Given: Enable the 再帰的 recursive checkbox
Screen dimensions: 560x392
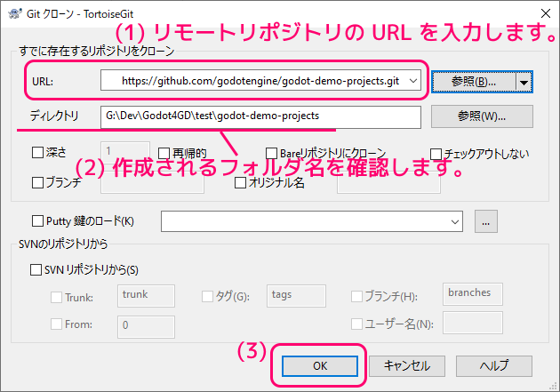Looking at the screenshot, I should (x=164, y=154).
